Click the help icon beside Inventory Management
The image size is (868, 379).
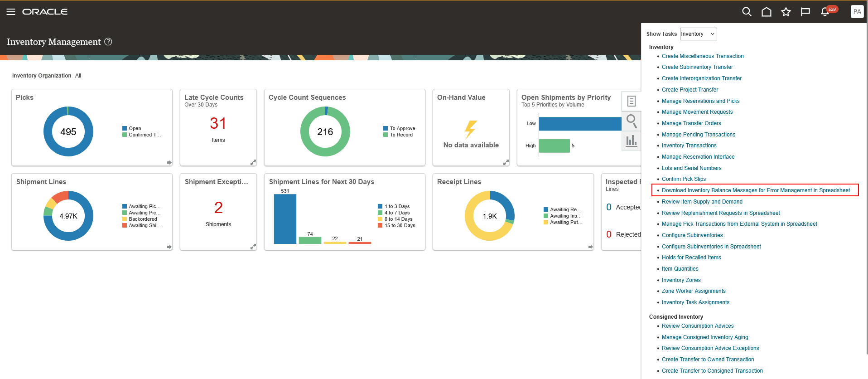tap(108, 42)
